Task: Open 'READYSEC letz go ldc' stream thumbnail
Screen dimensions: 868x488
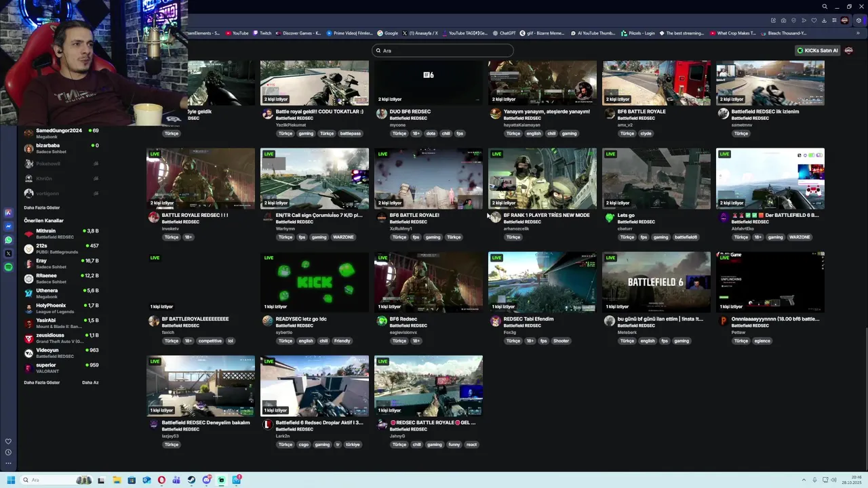Action: click(315, 282)
